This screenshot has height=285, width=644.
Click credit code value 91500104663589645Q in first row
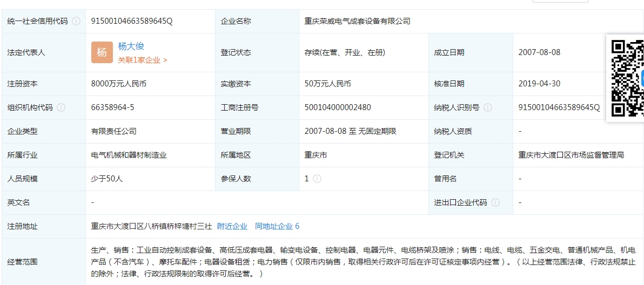point(132,21)
